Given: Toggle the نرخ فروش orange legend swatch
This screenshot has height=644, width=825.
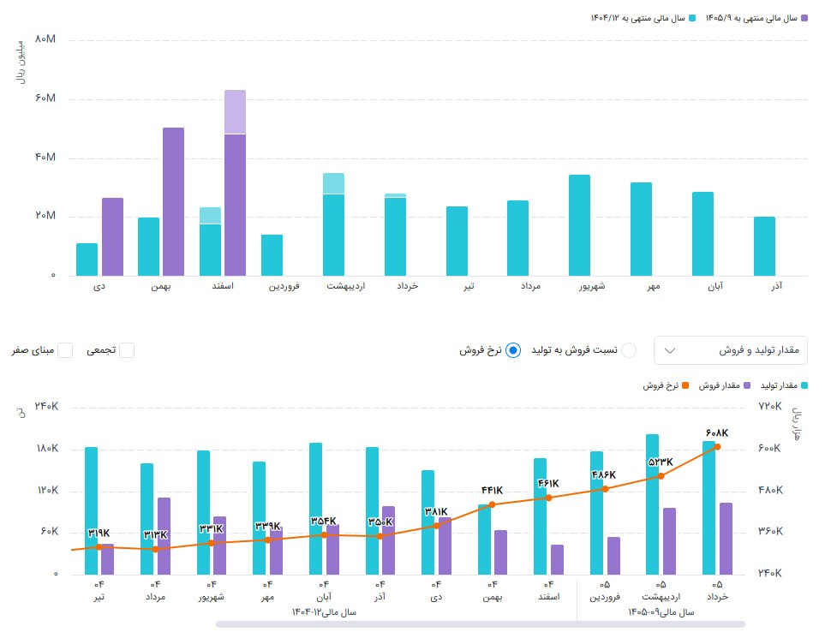Looking at the screenshot, I should (685, 385).
